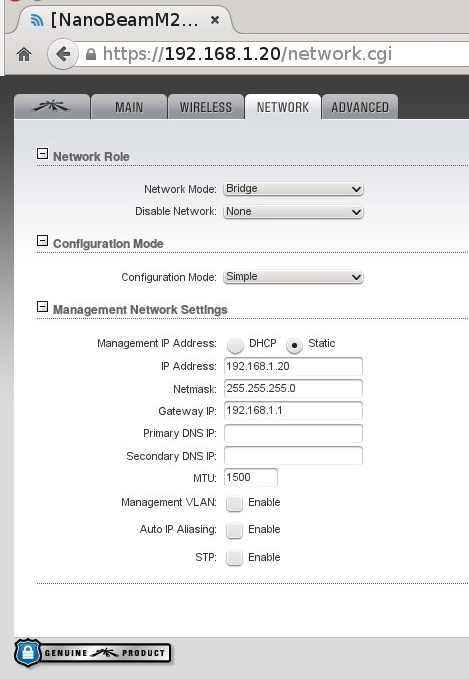Image resolution: width=469 pixels, height=679 pixels.
Task: Switch to the WIRELESS tab
Action: pos(206,107)
